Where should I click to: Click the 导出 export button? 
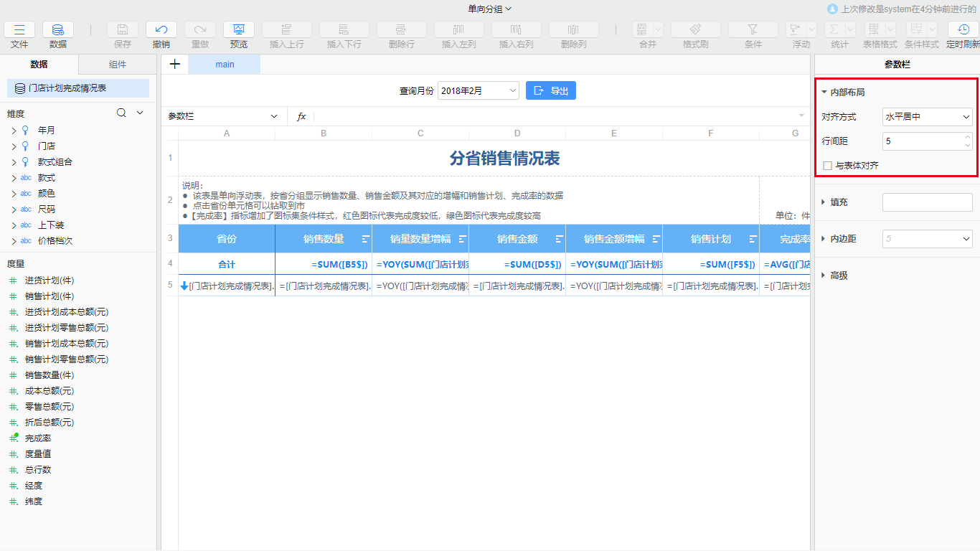pos(550,90)
